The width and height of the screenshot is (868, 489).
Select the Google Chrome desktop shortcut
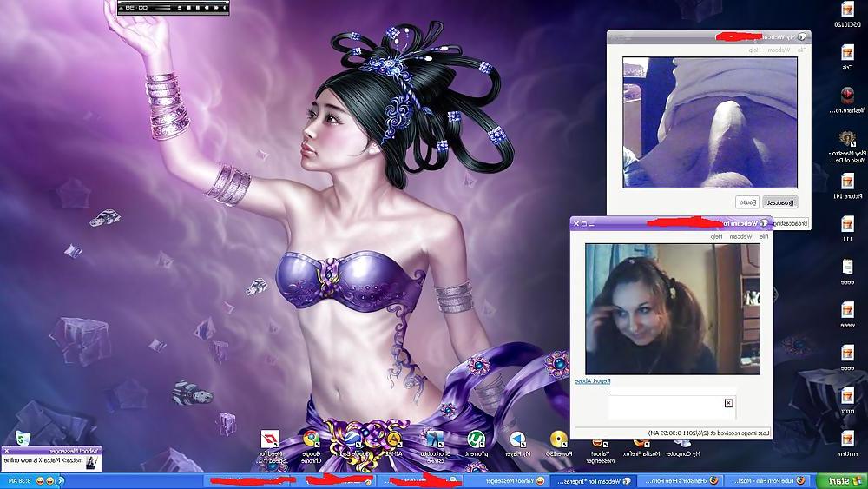point(311,447)
